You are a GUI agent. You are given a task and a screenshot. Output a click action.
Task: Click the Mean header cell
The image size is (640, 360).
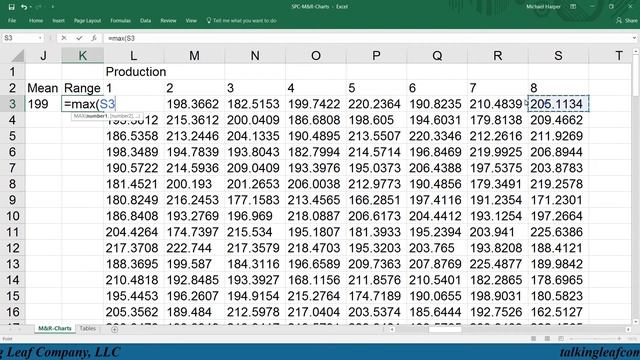(42, 88)
